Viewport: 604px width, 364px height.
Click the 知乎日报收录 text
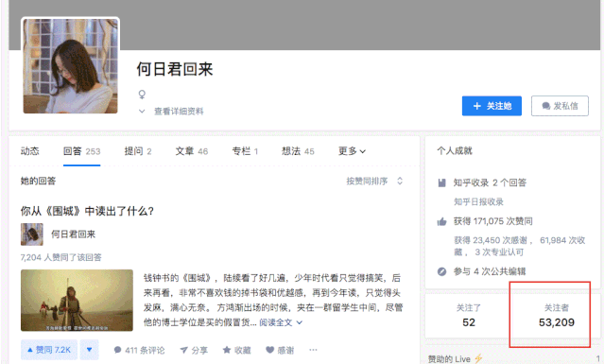(478, 201)
